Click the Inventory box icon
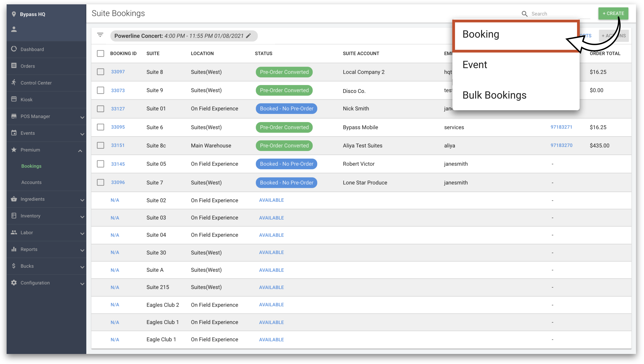 point(14,216)
